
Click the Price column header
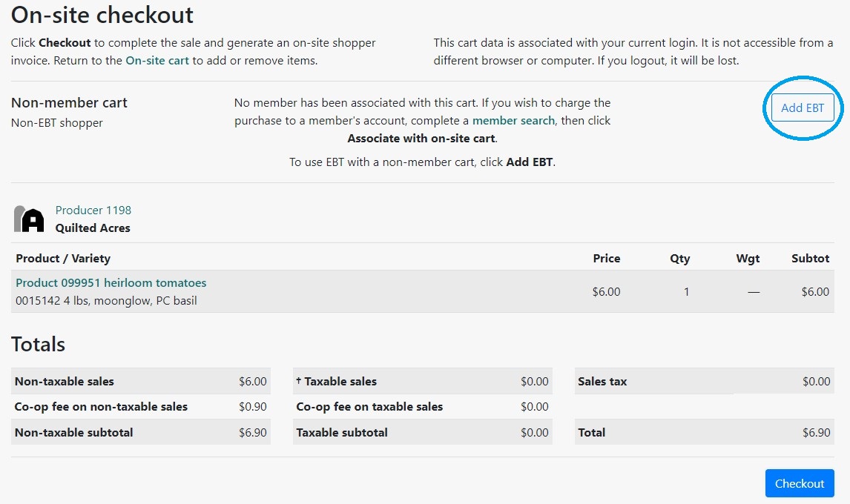[606, 259]
